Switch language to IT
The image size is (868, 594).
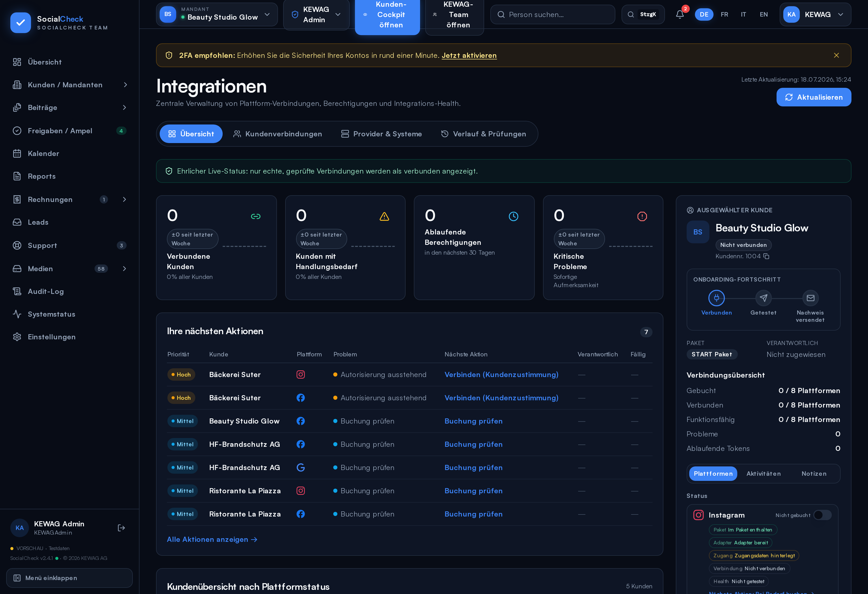point(743,14)
